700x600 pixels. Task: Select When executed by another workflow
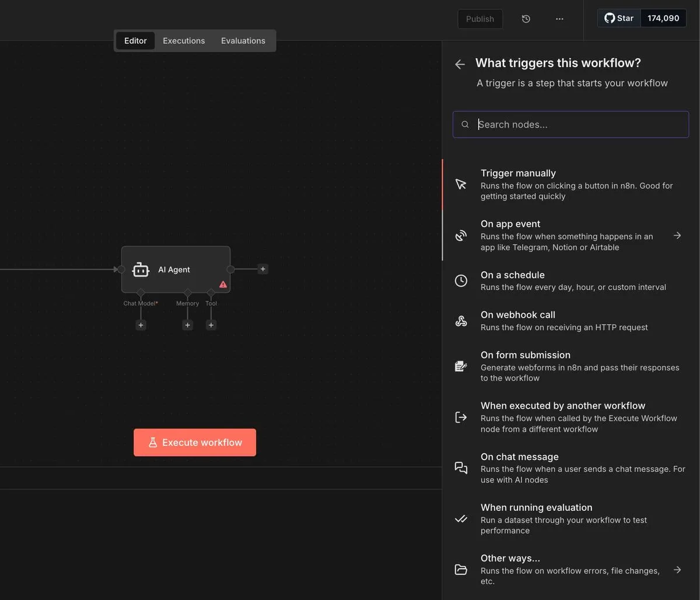[x=563, y=417]
